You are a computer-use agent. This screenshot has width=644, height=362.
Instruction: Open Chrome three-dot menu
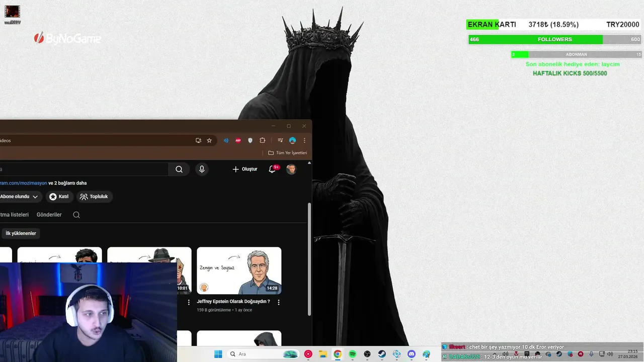point(304,140)
